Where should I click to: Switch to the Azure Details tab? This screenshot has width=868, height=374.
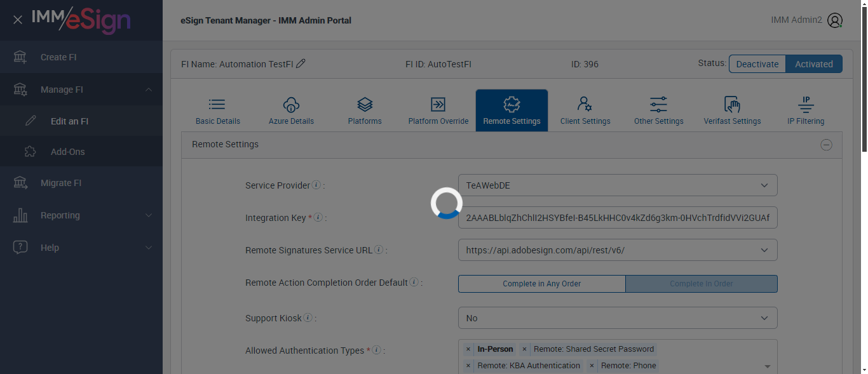[x=291, y=110]
